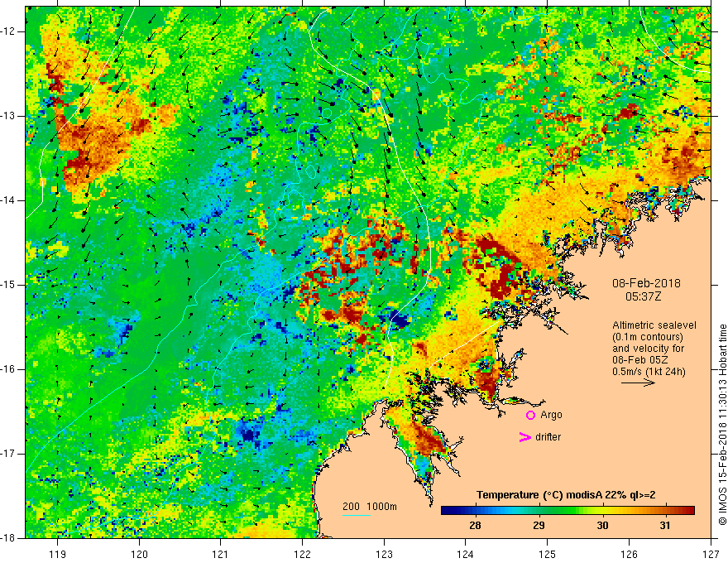This screenshot has width=728, height=563.
Task: Click the 31 tick label under the color bar
Action: 665,526
